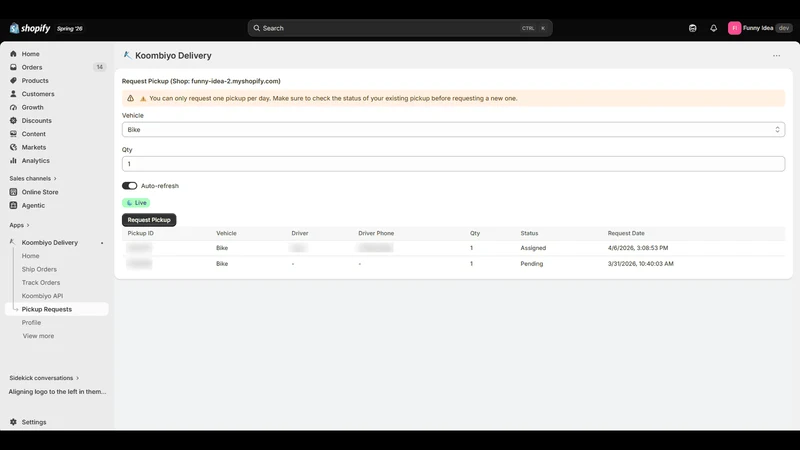This screenshot has width=800, height=450.
Task: Open the Products menu item
Action: tap(35, 80)
